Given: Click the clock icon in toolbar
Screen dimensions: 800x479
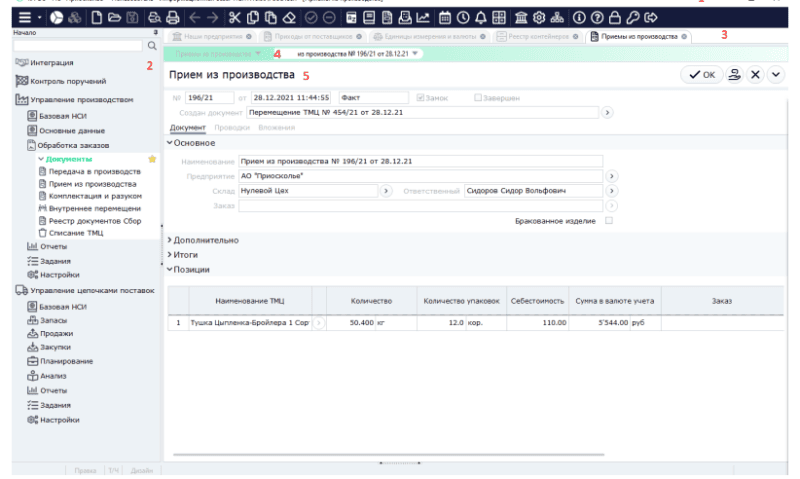Looking at the screenshot, I should (463, 17).
